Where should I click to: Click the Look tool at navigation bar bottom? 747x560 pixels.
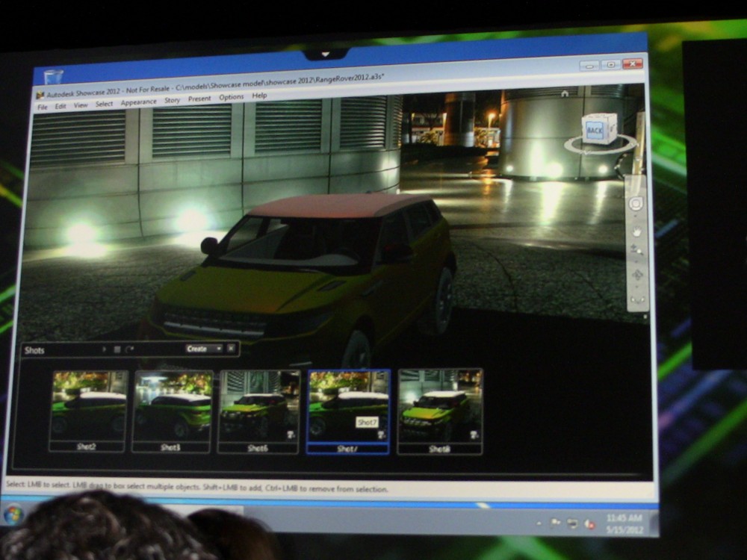637,300
